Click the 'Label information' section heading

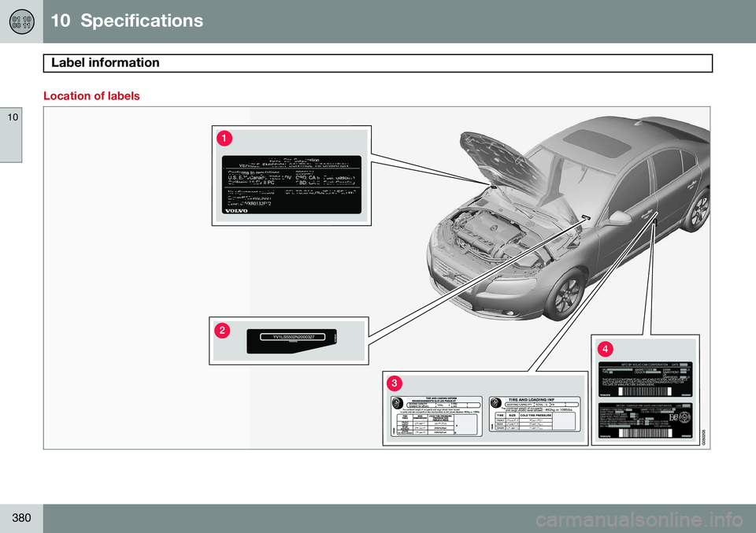click(x=105, y=63)
